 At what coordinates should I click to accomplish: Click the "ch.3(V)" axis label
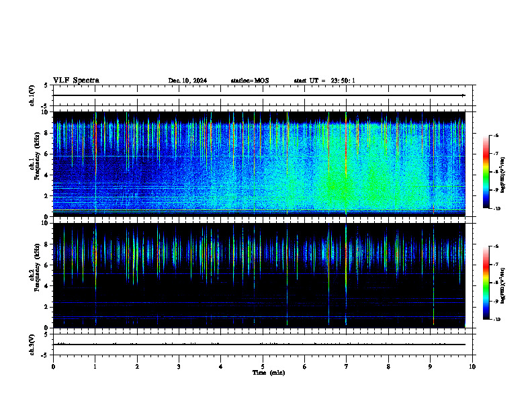(32, 345)
